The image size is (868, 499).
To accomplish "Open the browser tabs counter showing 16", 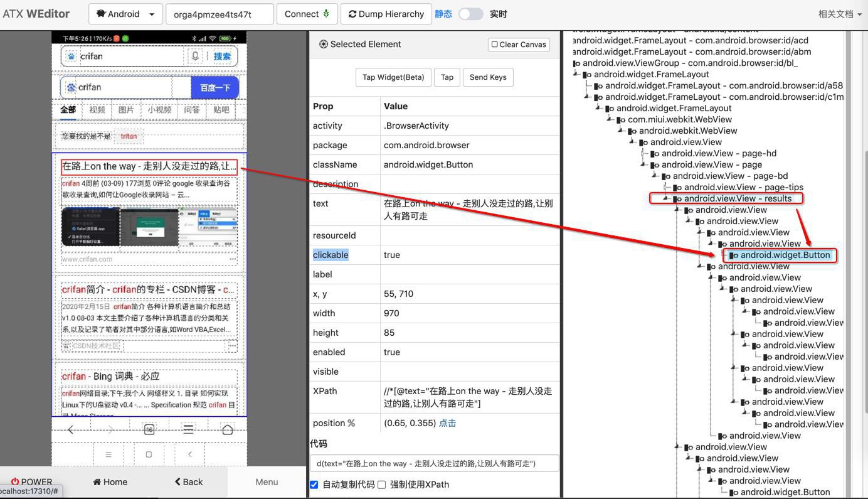I will point(149,429).
